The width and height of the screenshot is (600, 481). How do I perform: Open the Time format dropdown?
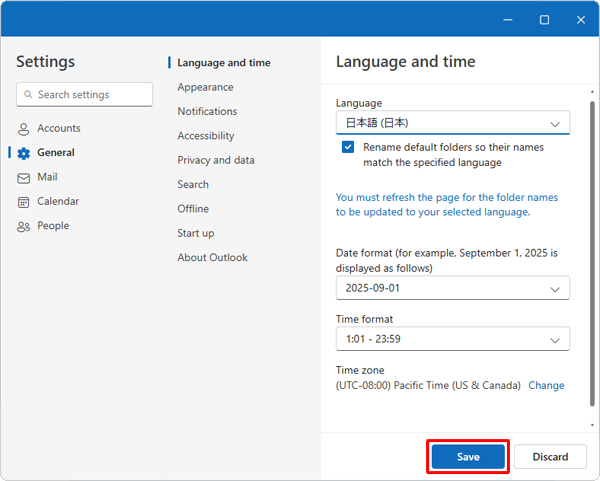[x=453, y=339]
